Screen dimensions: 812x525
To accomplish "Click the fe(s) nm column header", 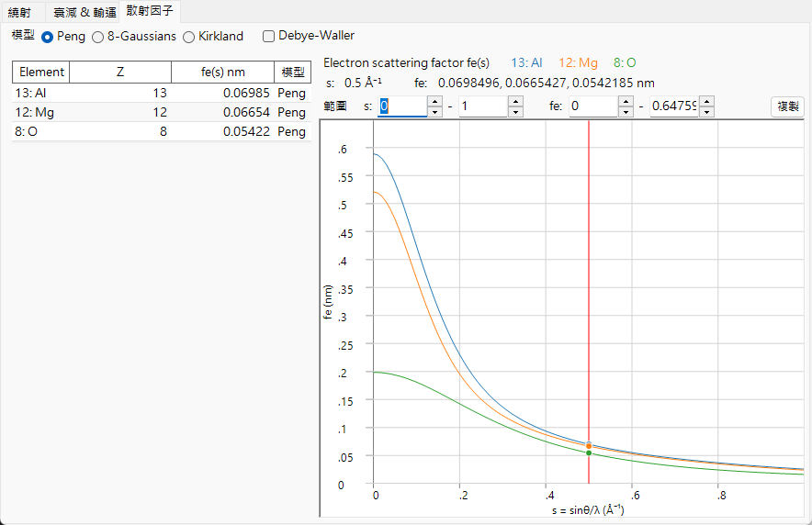I will pyautogui.click(x=222, y=72).
